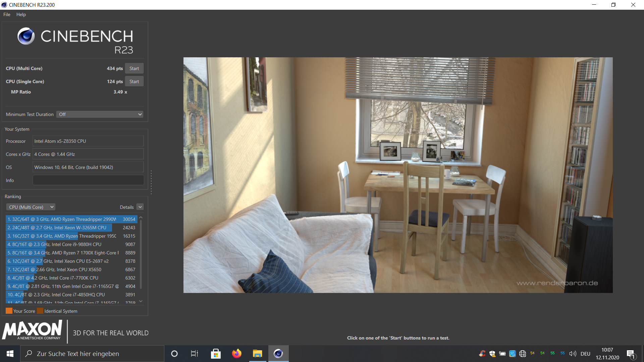The image size is (644, 362).
Task: Click the speaker volume tray icon
Action: coord(573,353)
